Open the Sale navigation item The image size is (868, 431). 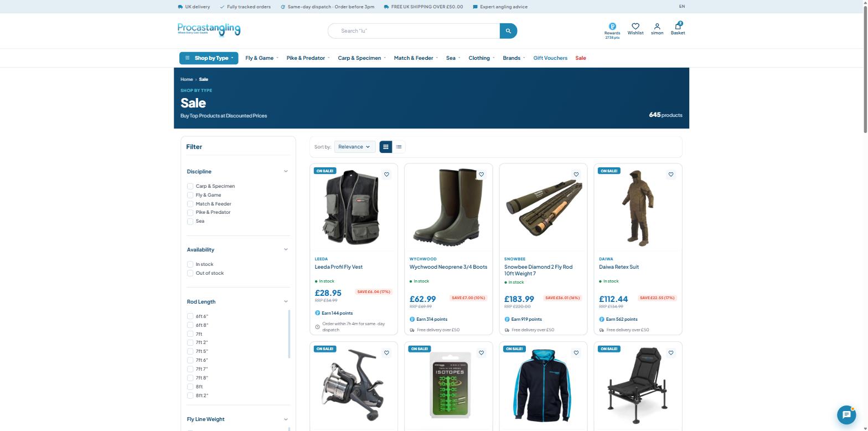tap(580, 58)
